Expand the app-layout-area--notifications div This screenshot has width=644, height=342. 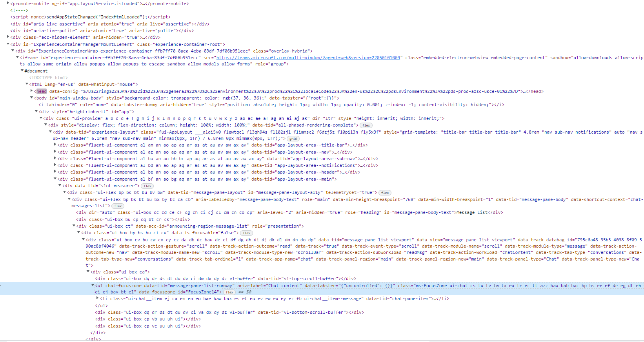pos(55,165)
